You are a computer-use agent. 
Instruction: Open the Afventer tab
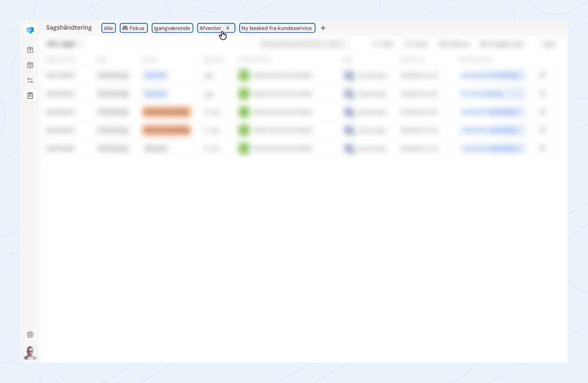click(x=216, y=28)
